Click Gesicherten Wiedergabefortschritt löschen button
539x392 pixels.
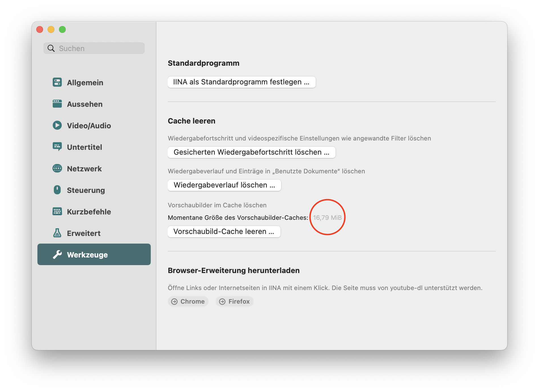(x=252, y=152)
